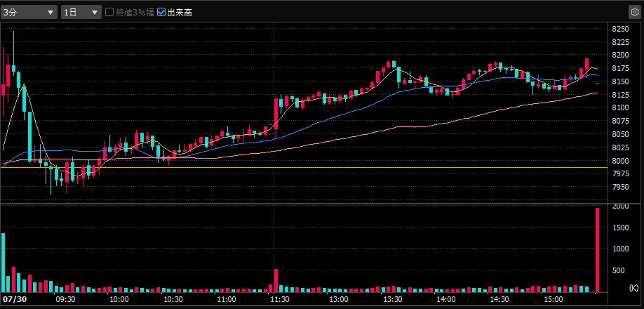Select the red 11:30 volume spike bar
The image size is (644, 309).
(x=276, y=281)
